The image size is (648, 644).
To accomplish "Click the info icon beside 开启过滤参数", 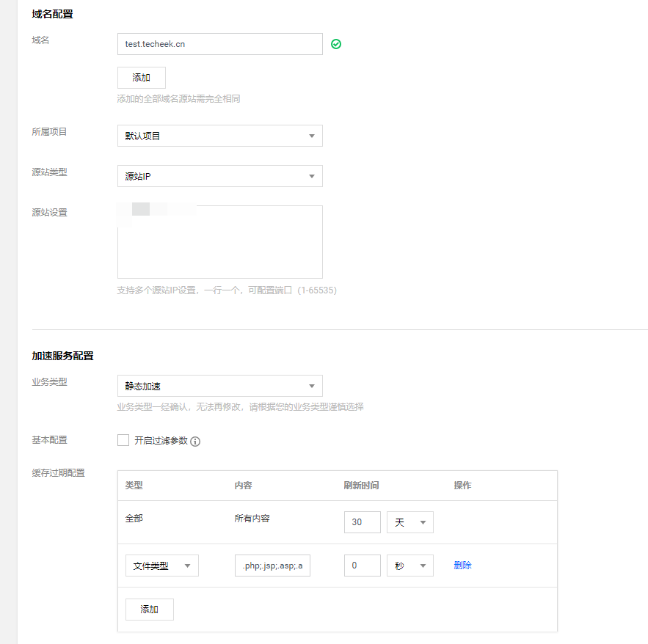I will tap(195, 442).
